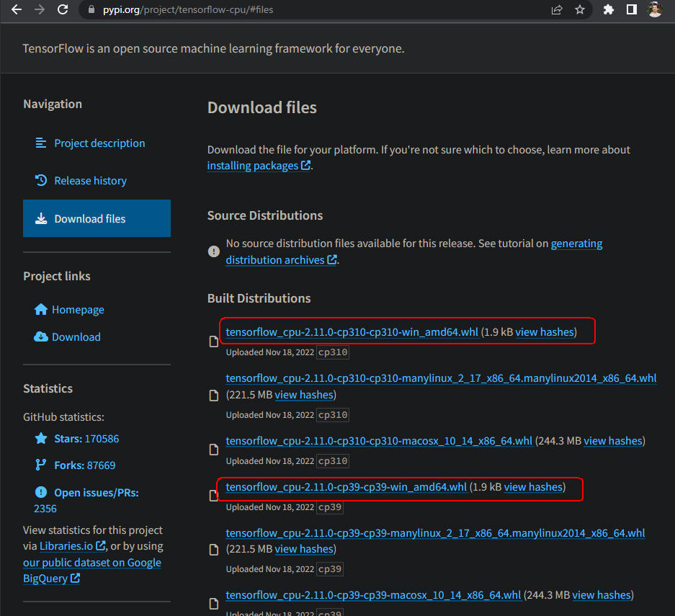Viewport: 675px width, 616px height.
Task: Click the padlock site info icon
Action: pos(91,9)
